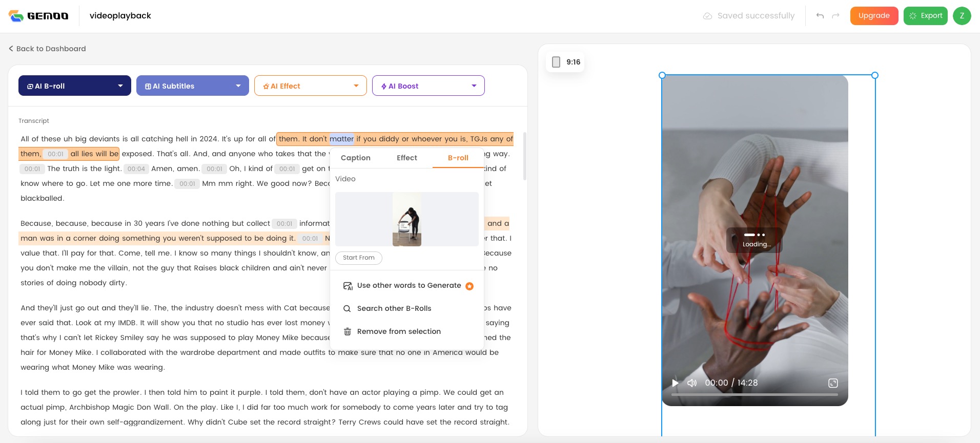Go Back to Dashboard
980x443 pixels.
coord(47,49)
